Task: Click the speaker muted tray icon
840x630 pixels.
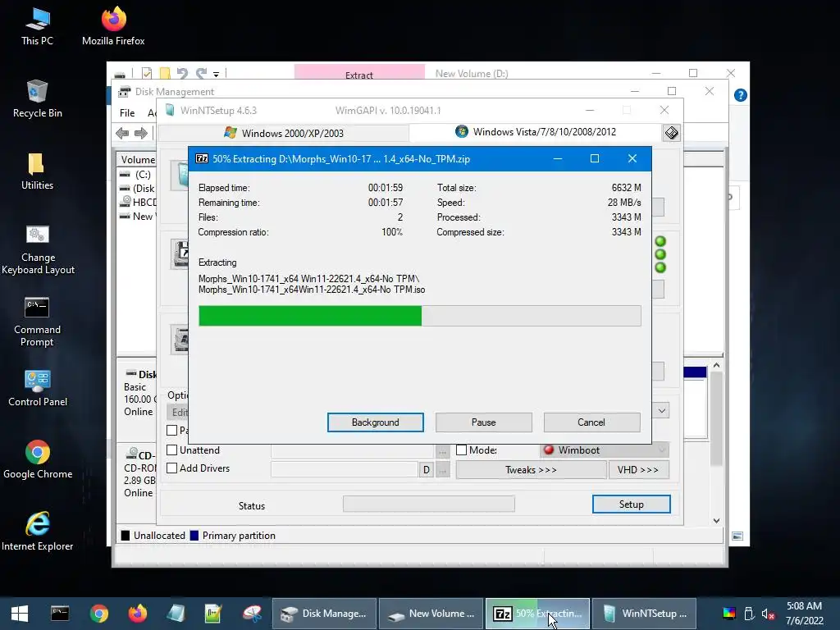Action: 768,614
